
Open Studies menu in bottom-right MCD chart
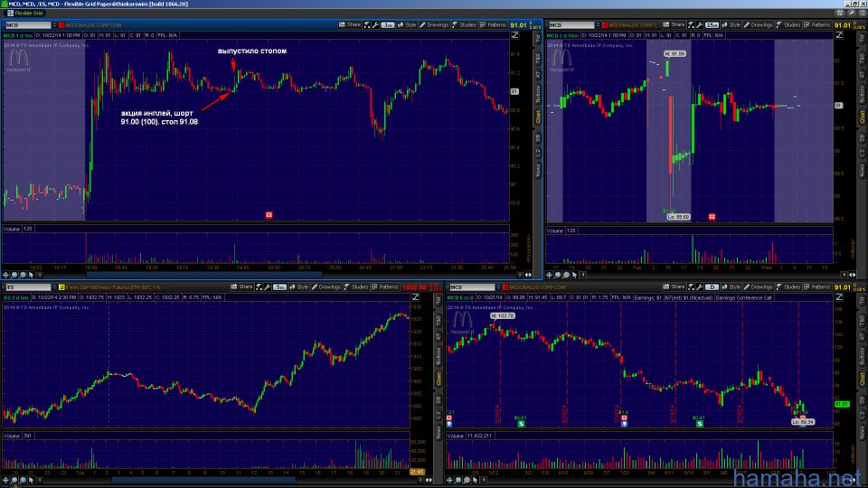coord(788,287)
